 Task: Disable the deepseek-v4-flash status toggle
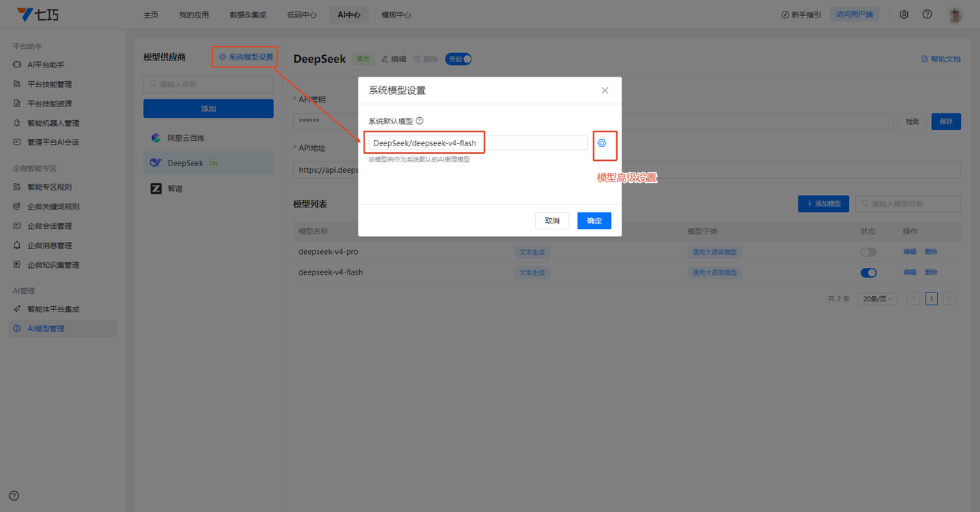click(868, 272)
